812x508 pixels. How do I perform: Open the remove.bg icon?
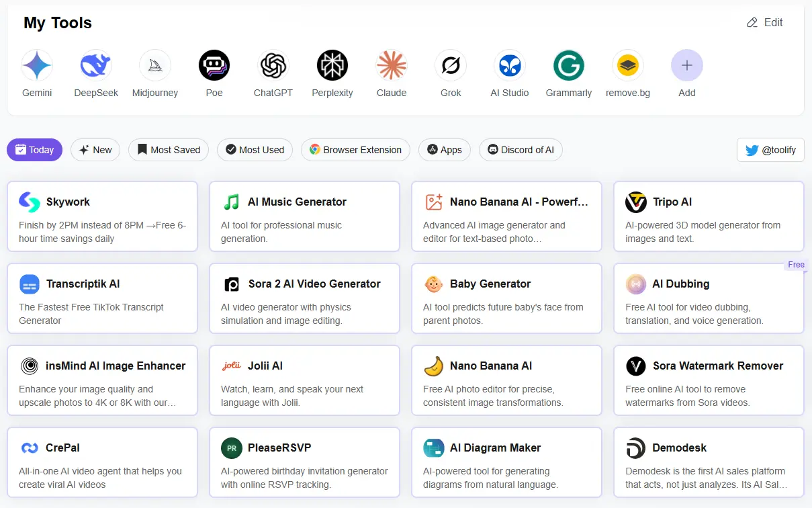pos(628,65)
